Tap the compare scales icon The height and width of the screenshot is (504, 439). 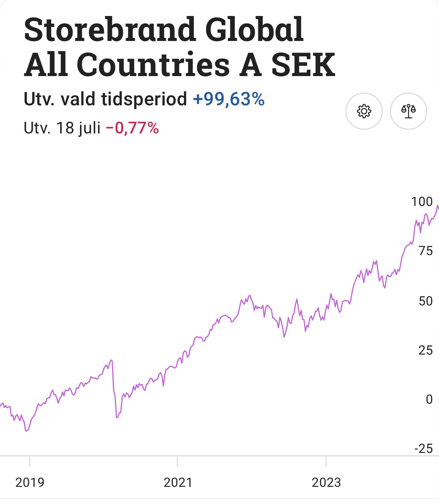point(409,111)
